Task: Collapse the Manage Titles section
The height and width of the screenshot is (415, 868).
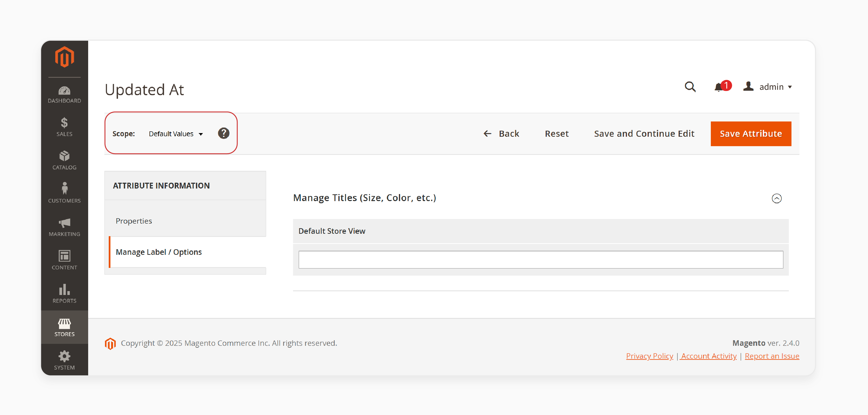Action: (x=776, y=198)
